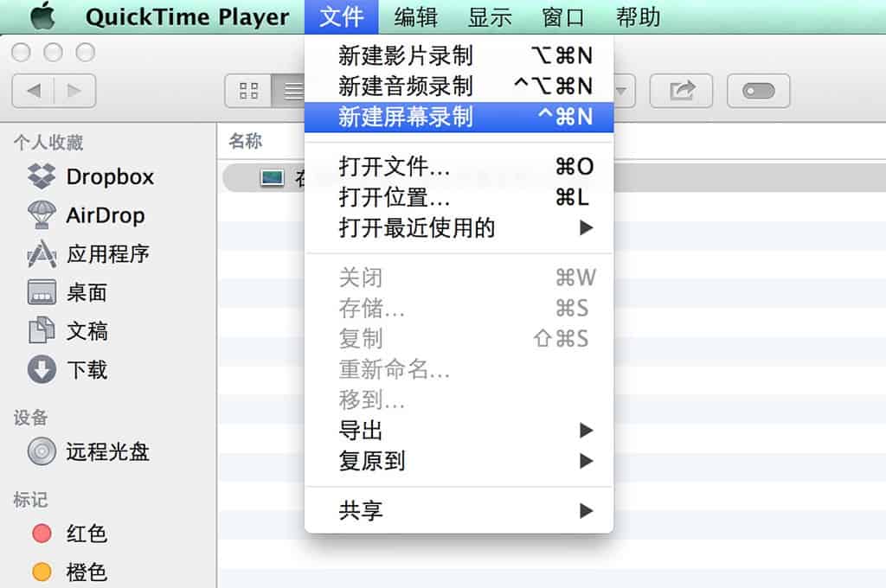Expand the 共享 submenu
The width and height of the screenshot is (886, 588).
pyautogui.click(x=459, y=511)
